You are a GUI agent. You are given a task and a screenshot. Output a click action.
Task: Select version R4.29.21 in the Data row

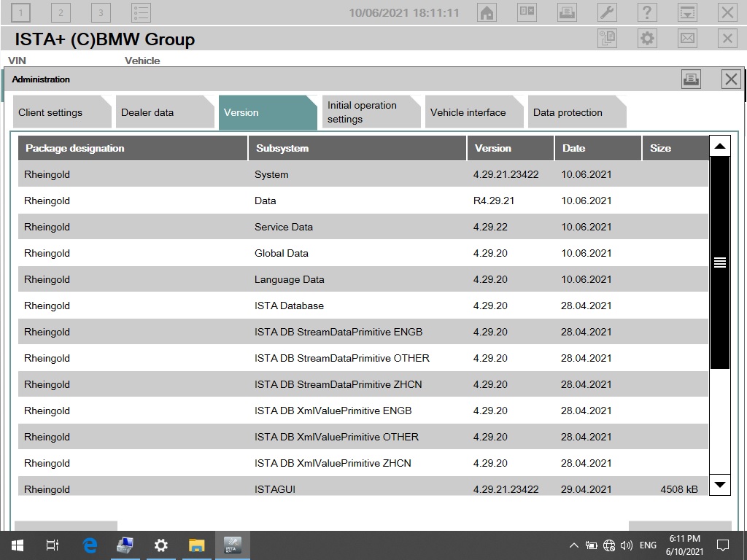pos(494,201)
